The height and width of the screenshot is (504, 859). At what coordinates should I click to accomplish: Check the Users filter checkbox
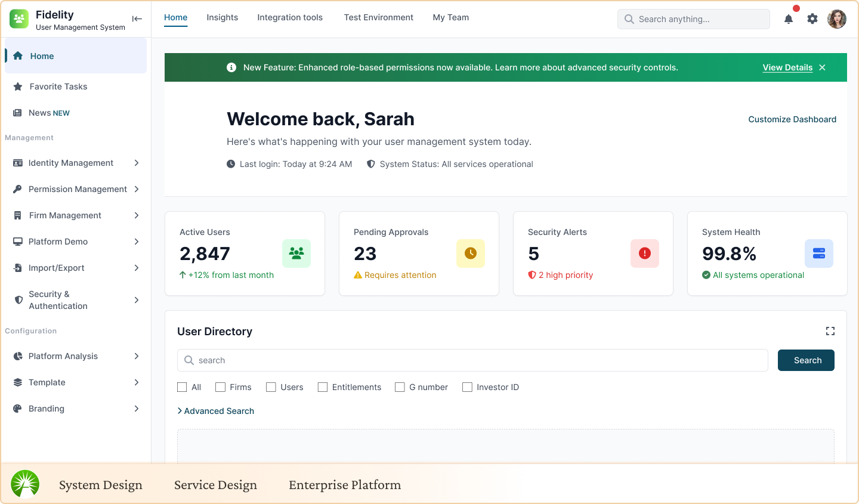click(x=271, y=387)
